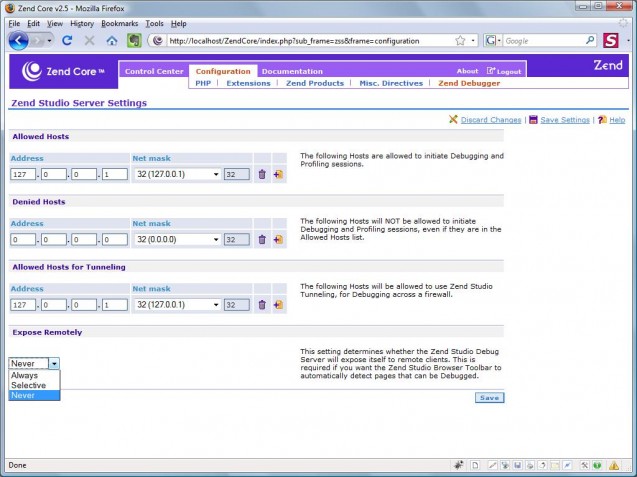Click the floppy disk icon in status bar
The height and width of the screenshot is (477, 637).
(x=517, y=465)
